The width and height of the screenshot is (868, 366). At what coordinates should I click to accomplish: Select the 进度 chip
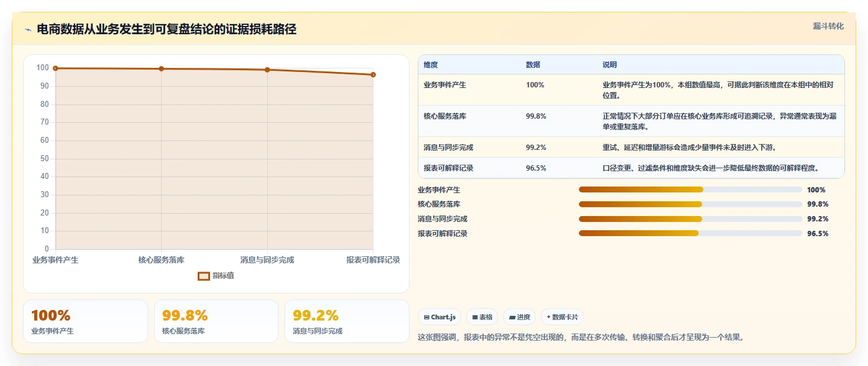pos(519,317)
